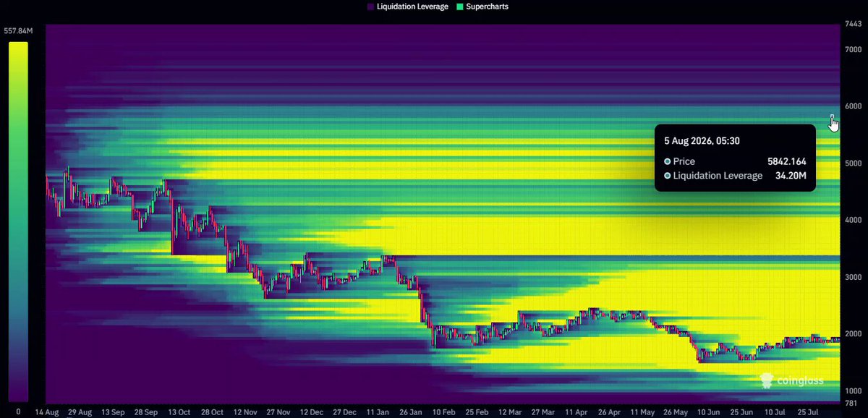This screenshot has height=418, width=868.
Task: Click the "3000" price axis label
Action: coord(854,277)
